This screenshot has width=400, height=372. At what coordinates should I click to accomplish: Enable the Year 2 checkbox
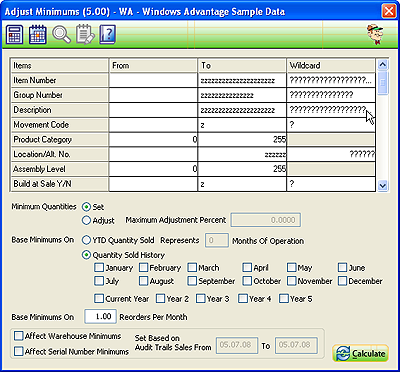[x=161, y=298]
